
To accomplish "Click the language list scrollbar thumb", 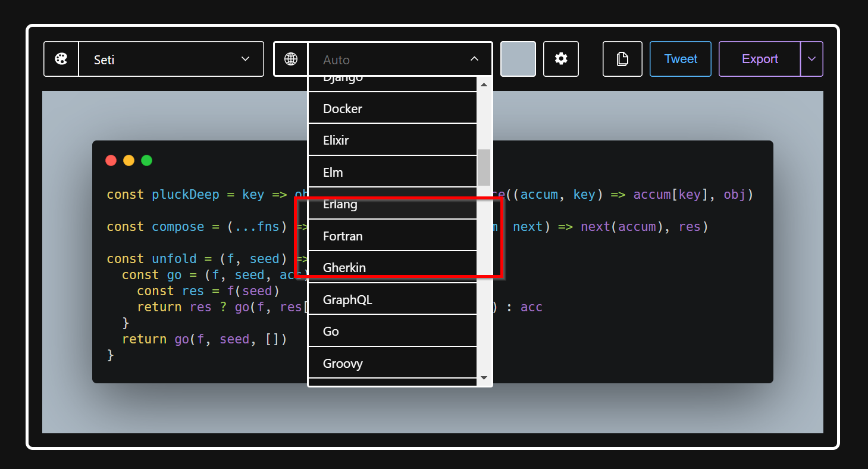I will pyautogui.click(x=484, y=167).
